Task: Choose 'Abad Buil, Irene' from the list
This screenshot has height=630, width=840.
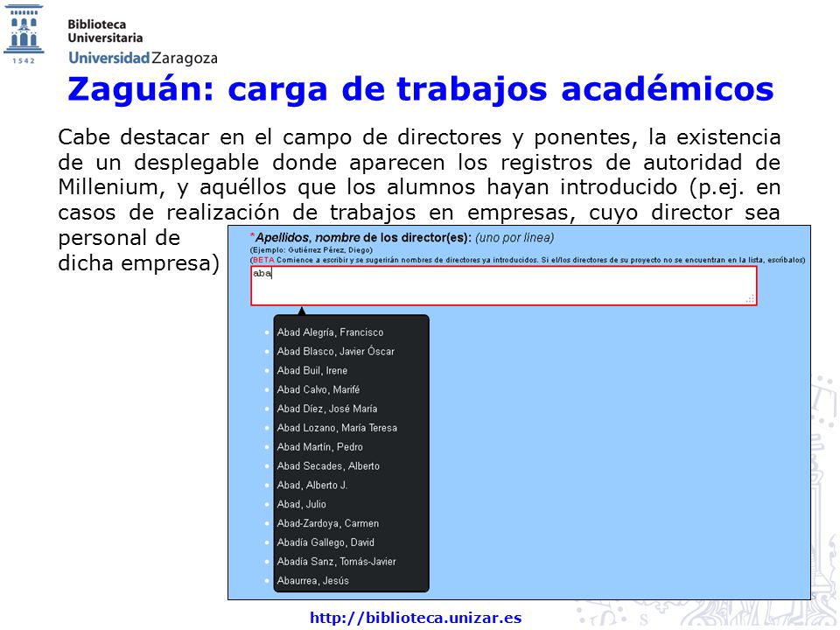Action: [311, 371]
